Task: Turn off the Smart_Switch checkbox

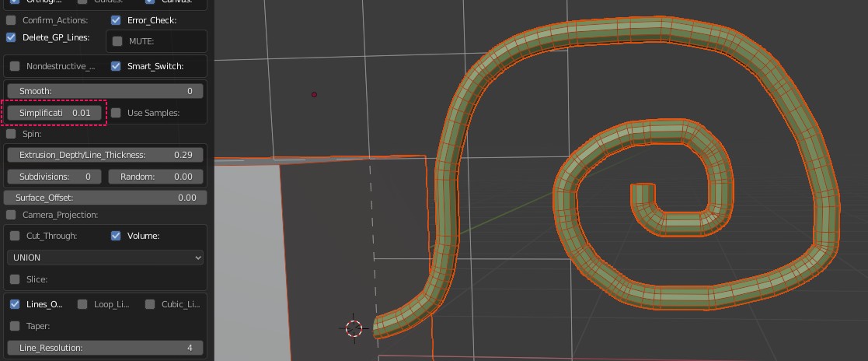Action: point(116,66)
